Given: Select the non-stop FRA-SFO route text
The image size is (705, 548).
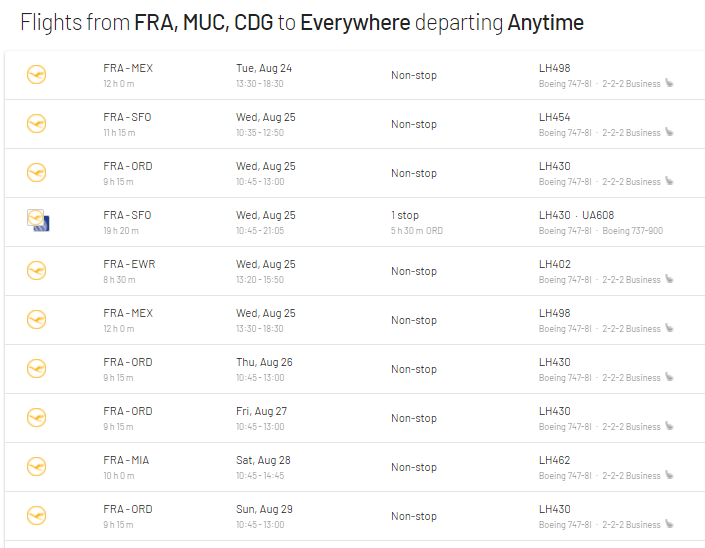Looking at the screenshot, I should [x=127, y=117].
